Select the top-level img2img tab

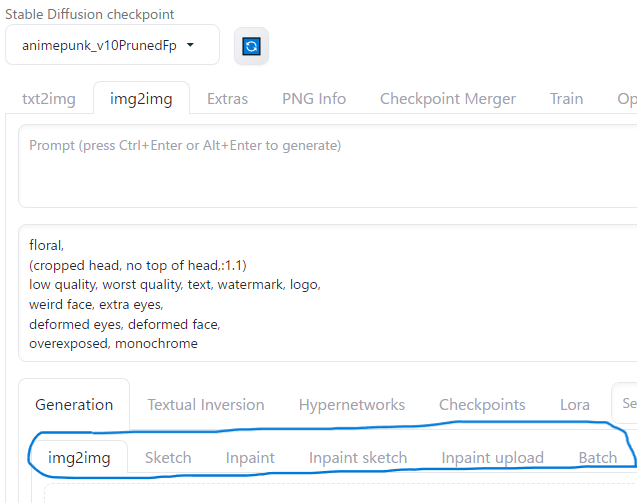click(x=141, y=99)
